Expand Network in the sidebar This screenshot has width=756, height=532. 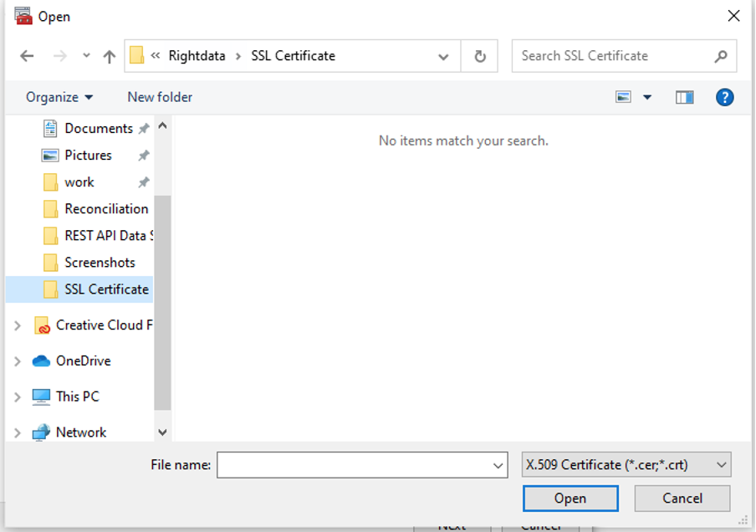click(x=18, y=432)
